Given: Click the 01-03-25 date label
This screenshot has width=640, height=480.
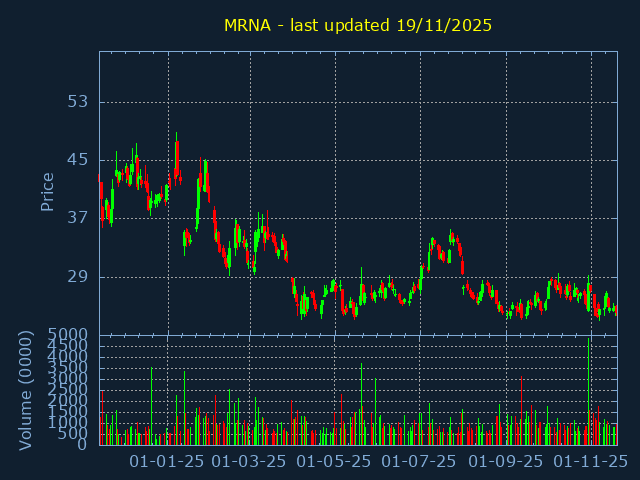Looking at the screenshot, I should [252, 462].
